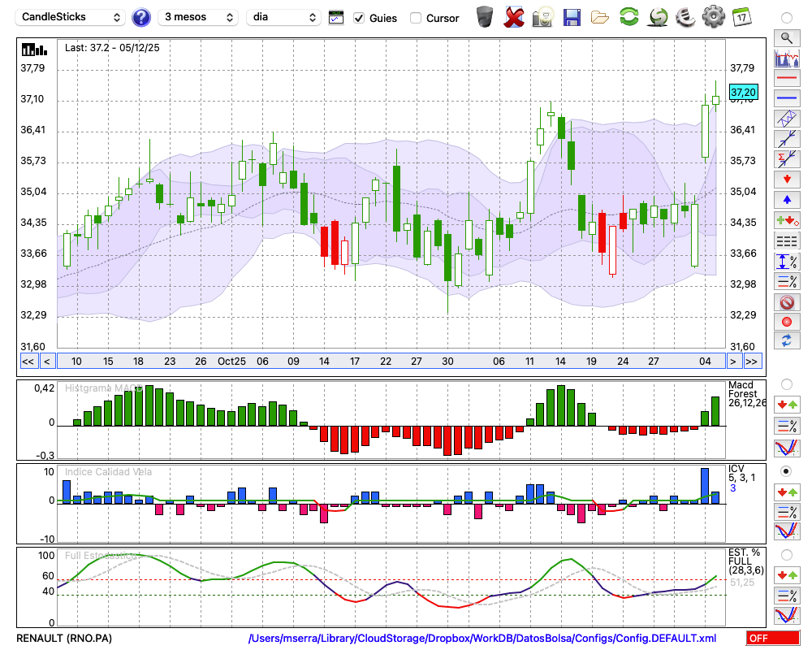The height and width of the screenshot is (650, 812).
Task: Select the magnifying glass zoom tool
Action: tap(786, 37)
